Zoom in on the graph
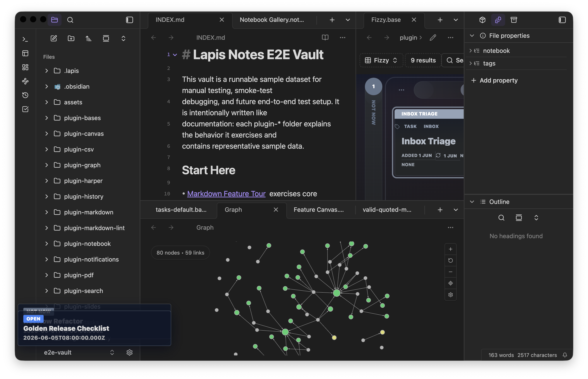 pos(451,249)
